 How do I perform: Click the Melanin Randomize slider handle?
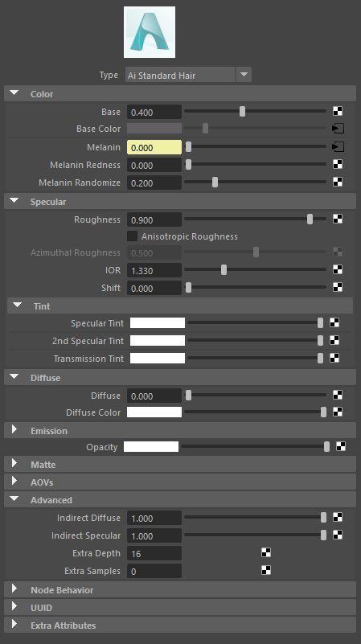tap(215, 183)
